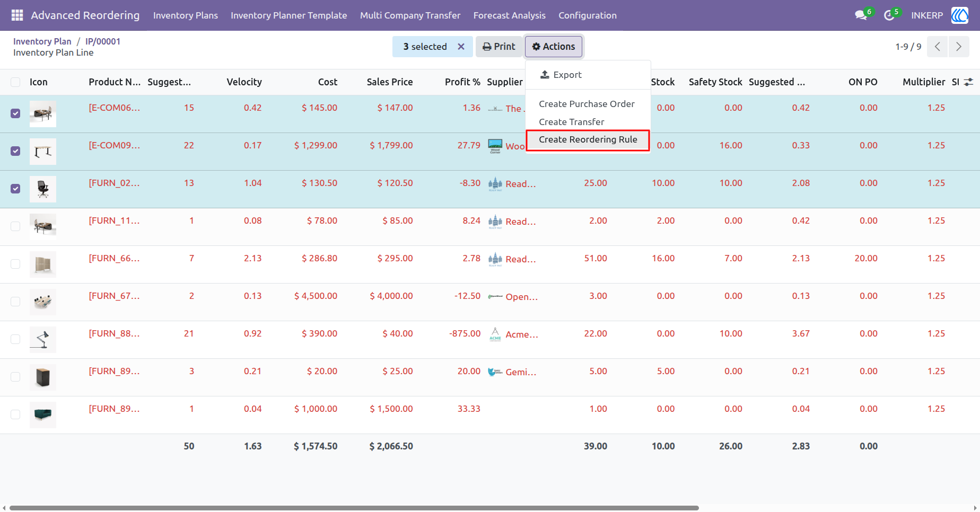
Task: Open the optional columns adjust icon
Action: tap(968, 82)
